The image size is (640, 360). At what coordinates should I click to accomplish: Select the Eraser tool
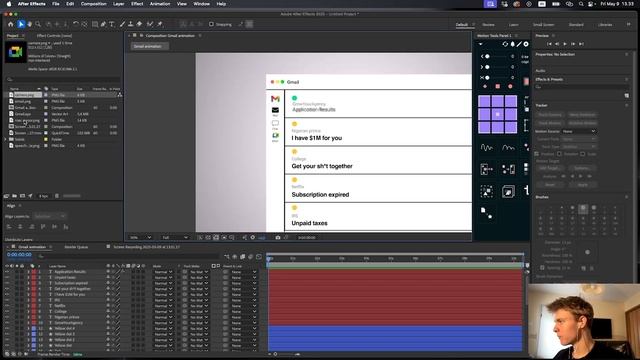(139, 24)
